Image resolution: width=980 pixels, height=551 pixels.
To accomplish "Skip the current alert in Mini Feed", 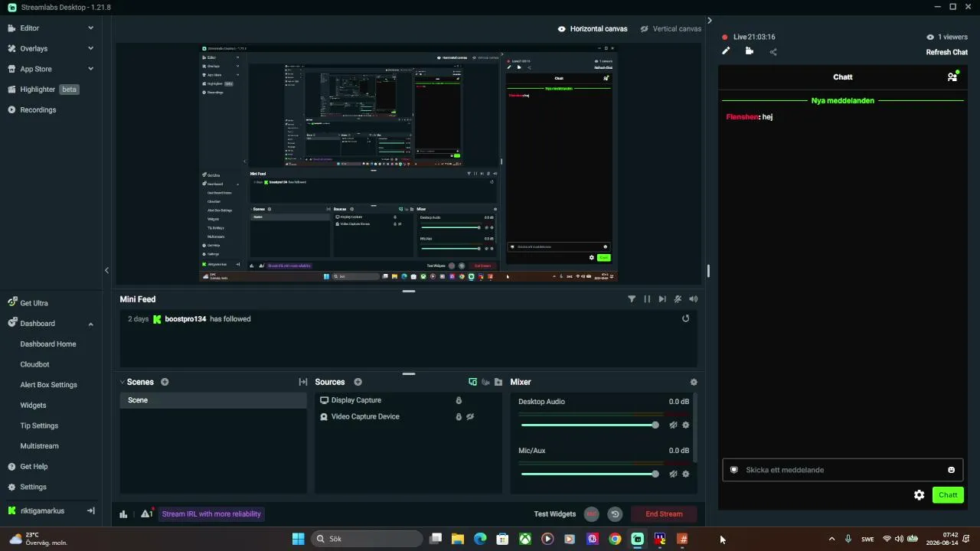I will 662,299.
